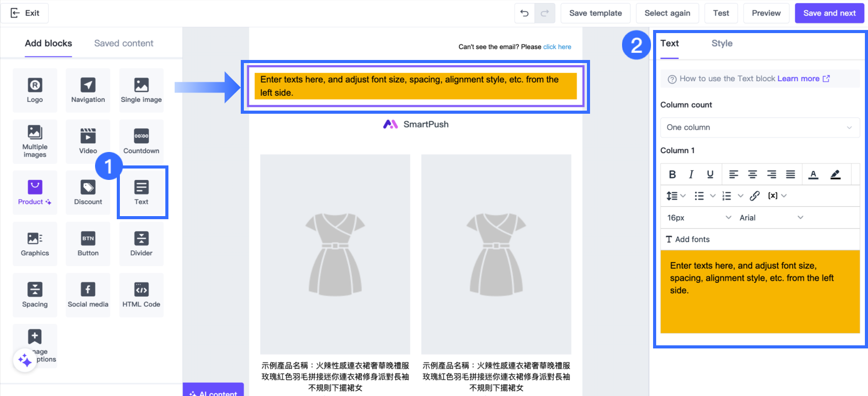868x396 pixels.
Task: Add an HTML Code block
Action: 141,295
